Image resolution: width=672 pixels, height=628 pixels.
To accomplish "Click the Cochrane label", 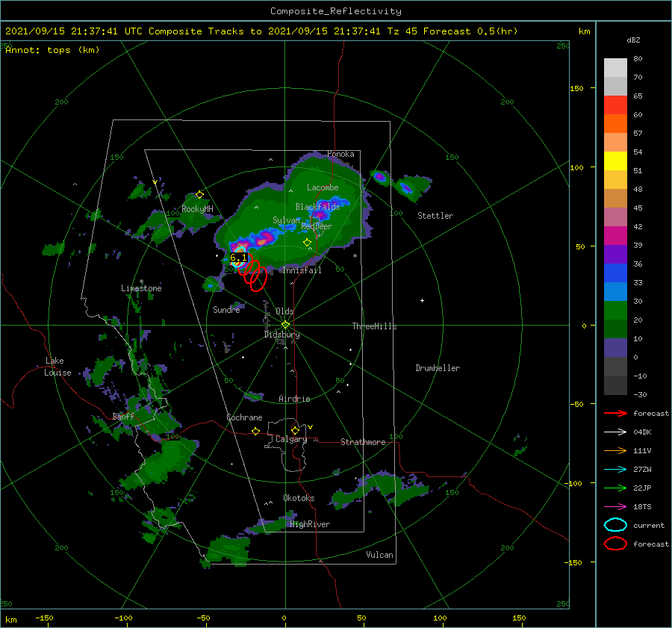I will pos(244,417).
